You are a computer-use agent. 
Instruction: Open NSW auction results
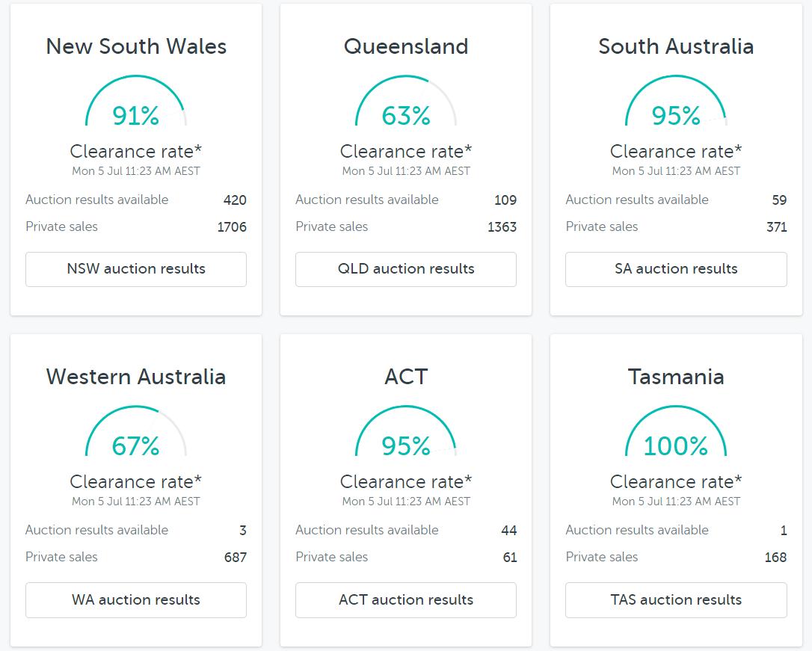point(136,269)
